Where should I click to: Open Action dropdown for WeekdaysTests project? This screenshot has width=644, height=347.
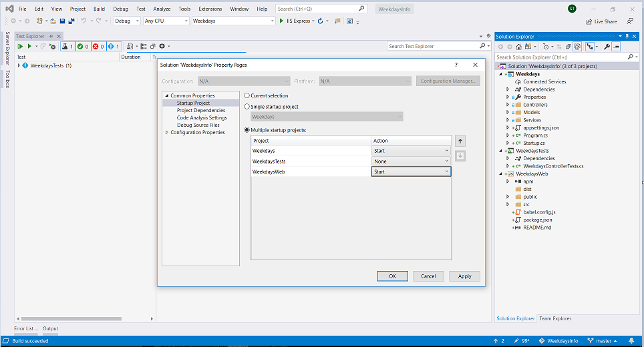[411, 161]
